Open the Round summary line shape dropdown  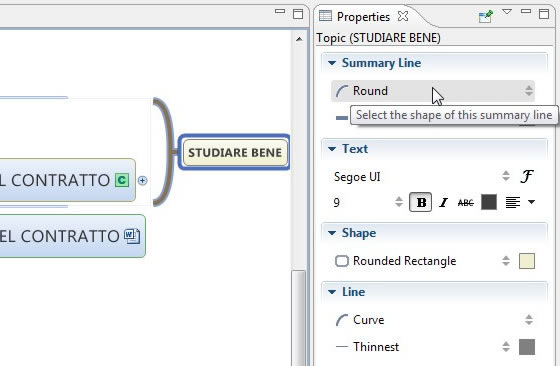433,91
